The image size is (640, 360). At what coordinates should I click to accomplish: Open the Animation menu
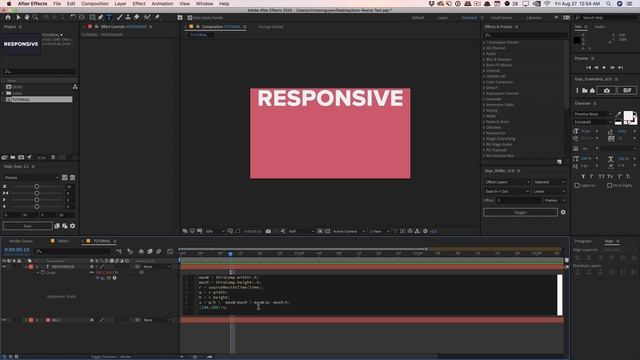pyautogui.click(x=162, y=4)
